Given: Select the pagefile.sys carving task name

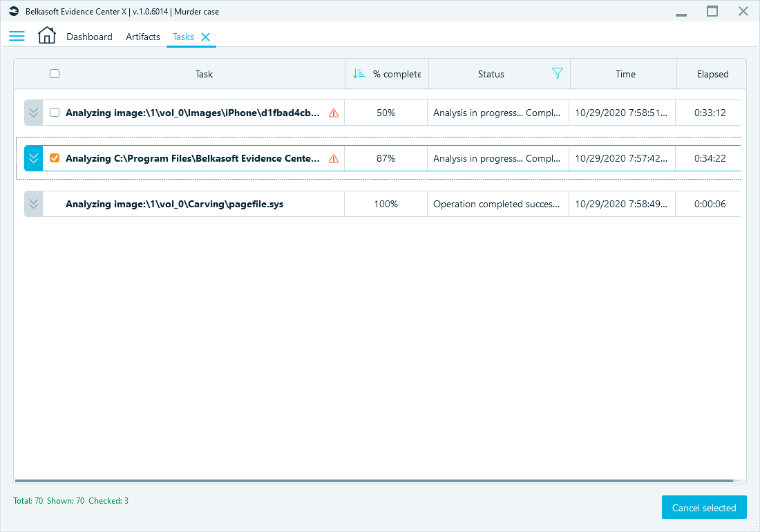Looking at the screenshot, I should 175,204.
